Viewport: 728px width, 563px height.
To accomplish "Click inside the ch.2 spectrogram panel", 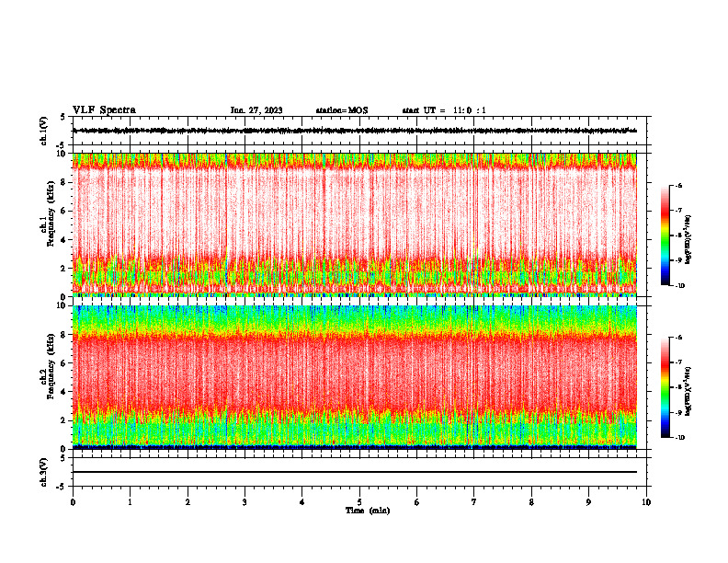I will pyautogui.click(x=354, y=377).
